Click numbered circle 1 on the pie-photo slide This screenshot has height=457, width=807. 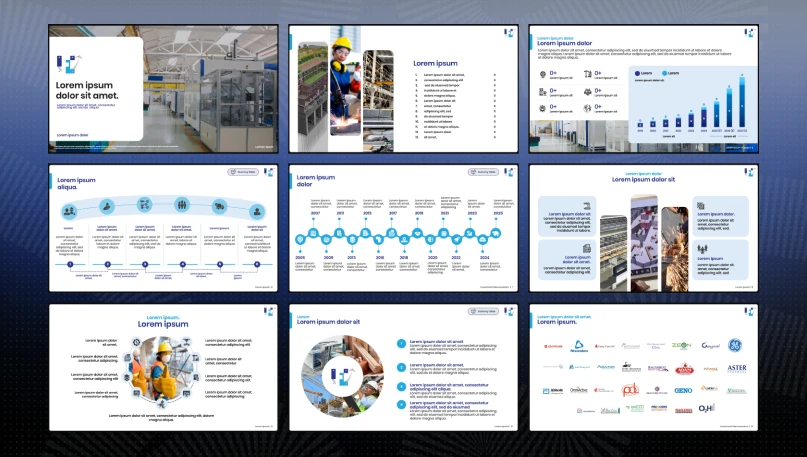coord(401,344)
